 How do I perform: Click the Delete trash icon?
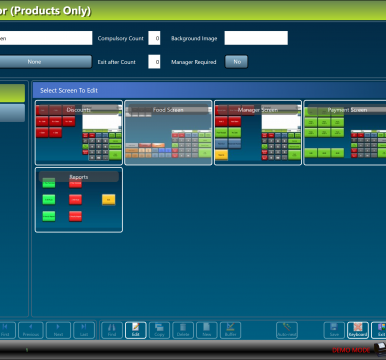[x=183, y=330]
